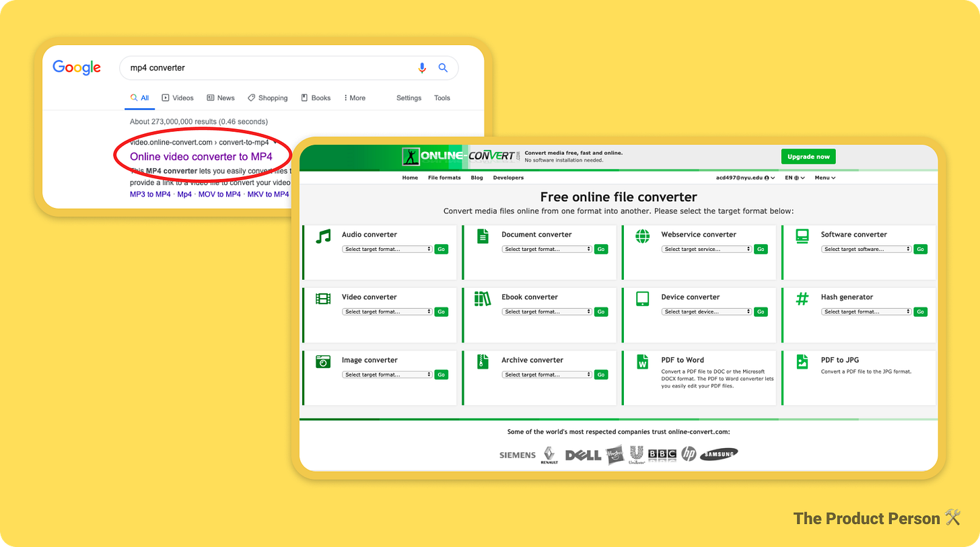The image size is (980, 547).
Task: Switch to the Google Shopping tab
Action: pos(267,98)
